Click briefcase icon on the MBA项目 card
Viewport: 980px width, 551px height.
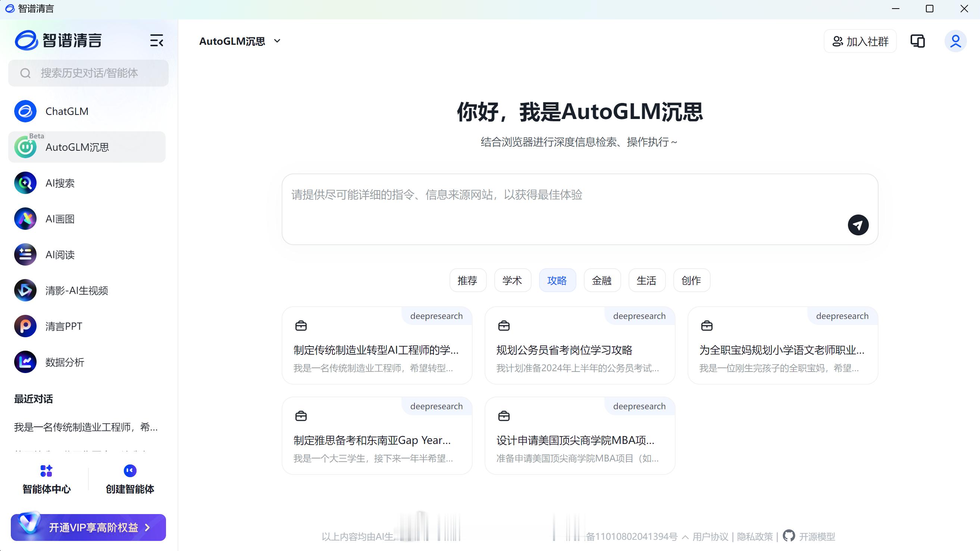504,416
